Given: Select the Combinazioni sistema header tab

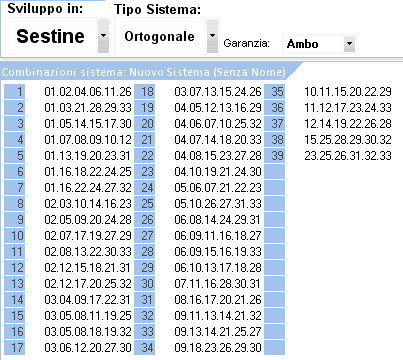Looking at the screenshot, I should click(x=143, y=72).
